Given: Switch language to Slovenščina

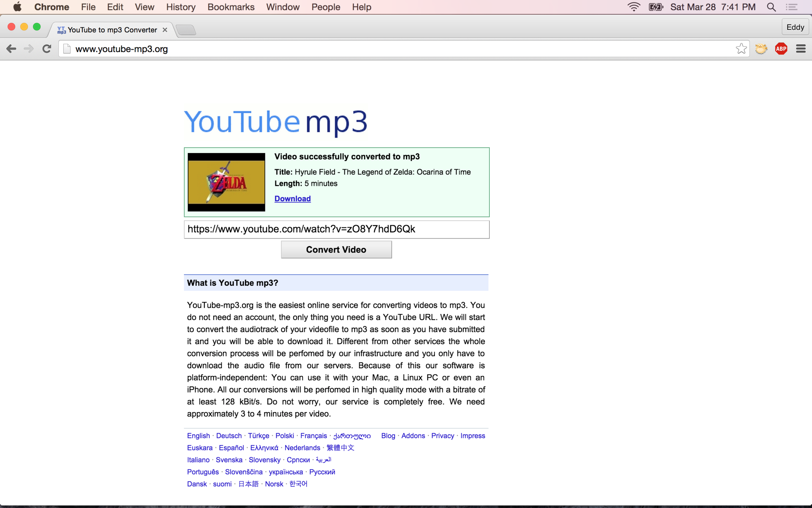Looking at the screenshot, I should tap(244, 472).
